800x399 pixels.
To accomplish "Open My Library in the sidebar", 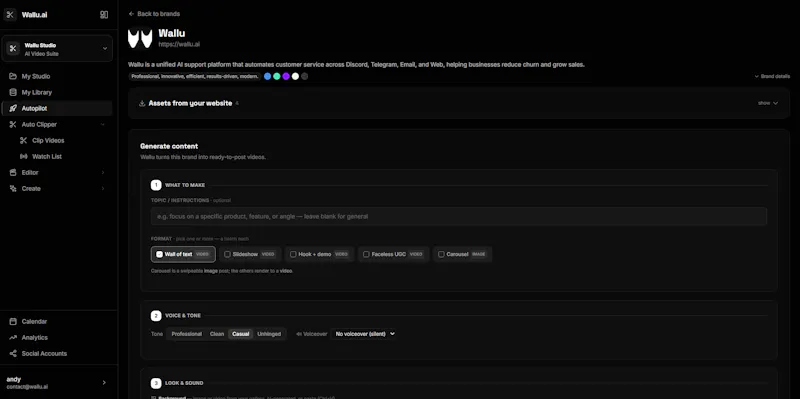I will pos(57,92).
